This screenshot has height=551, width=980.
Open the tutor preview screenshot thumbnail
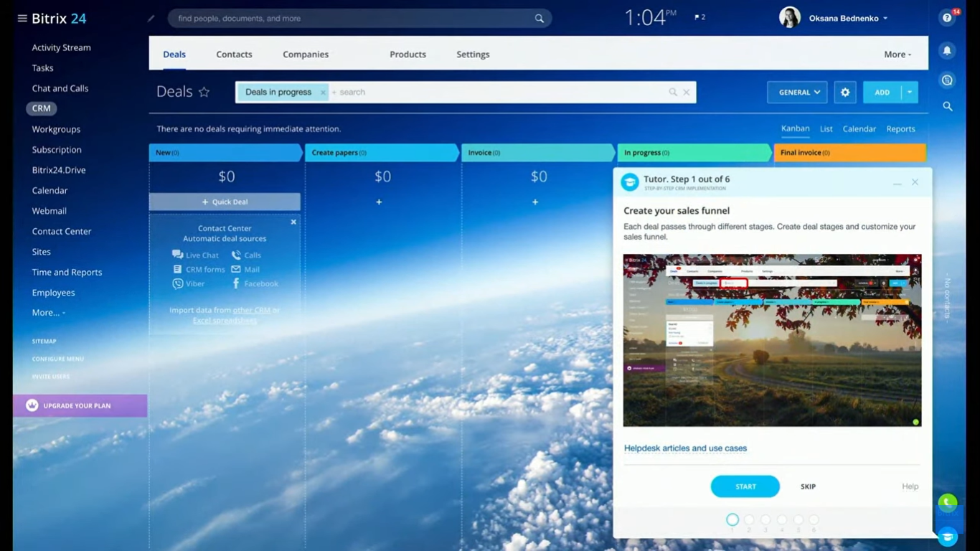click(772, 340)
